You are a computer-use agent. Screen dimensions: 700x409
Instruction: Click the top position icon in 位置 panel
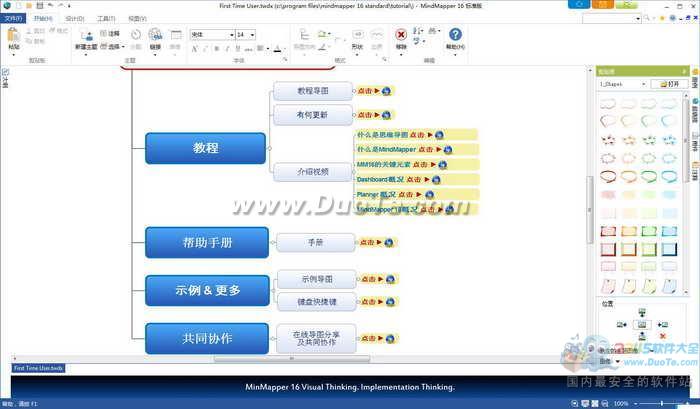point(642,313)
